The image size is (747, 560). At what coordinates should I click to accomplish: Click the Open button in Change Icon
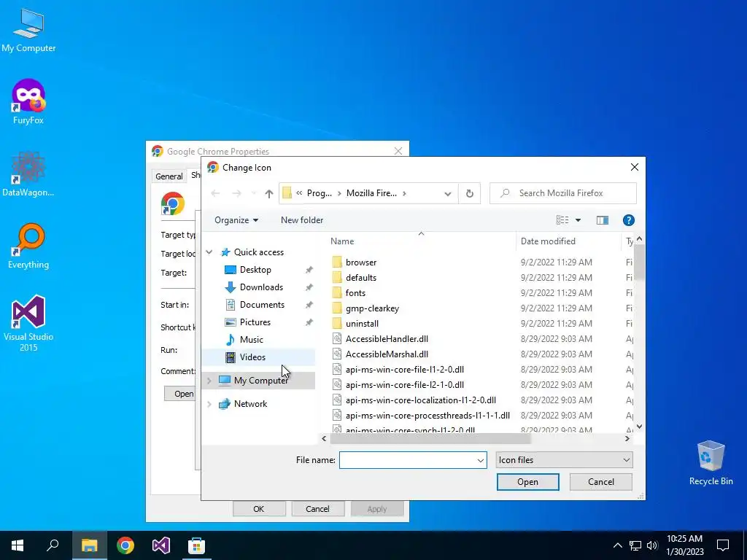point(528,482)
